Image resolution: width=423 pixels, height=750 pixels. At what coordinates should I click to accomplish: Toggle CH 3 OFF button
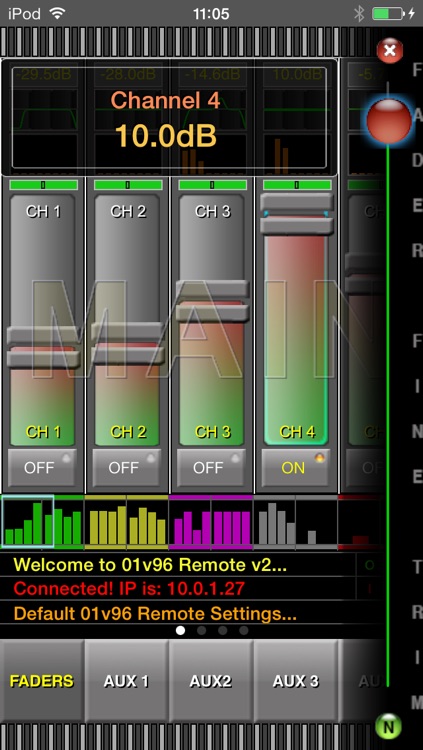point(212,467)
